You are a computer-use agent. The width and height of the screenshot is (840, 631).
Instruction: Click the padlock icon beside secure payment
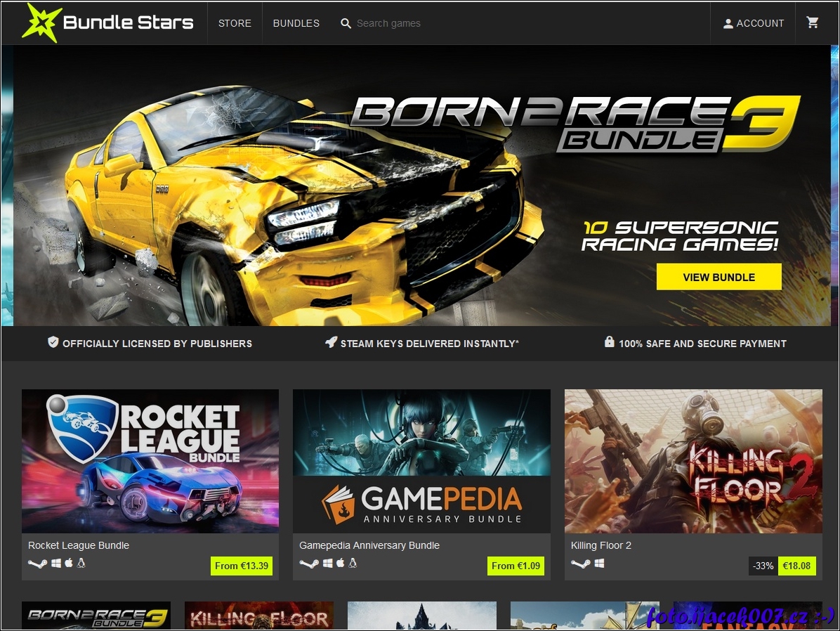click(609, 342)
